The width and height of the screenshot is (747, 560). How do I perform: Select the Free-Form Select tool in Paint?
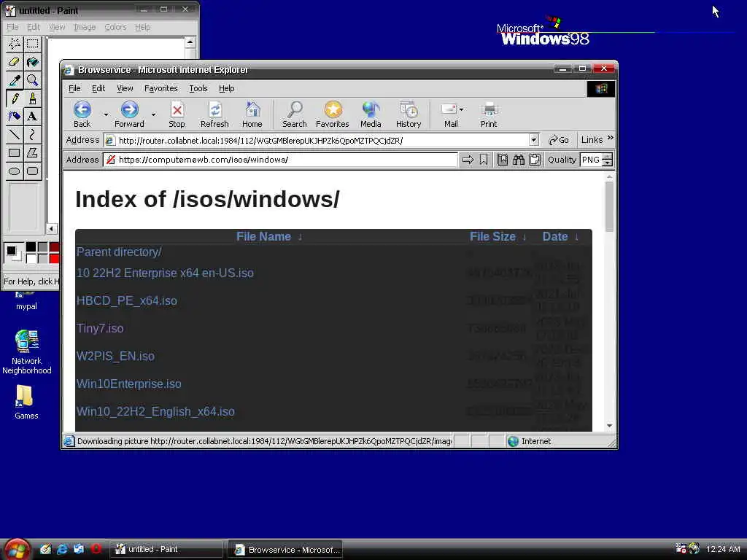[15, 44]
